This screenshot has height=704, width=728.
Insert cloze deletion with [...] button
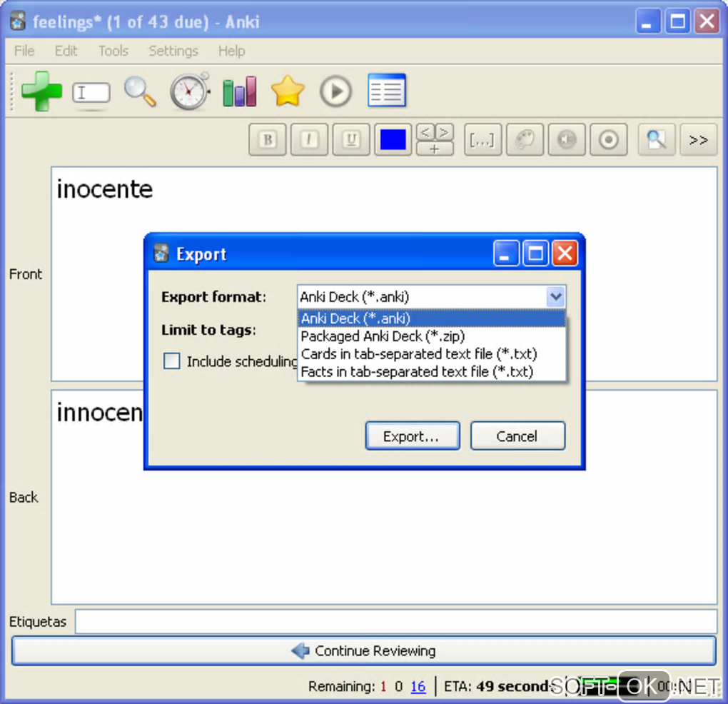pyautogui.click(x=483, y=140)
